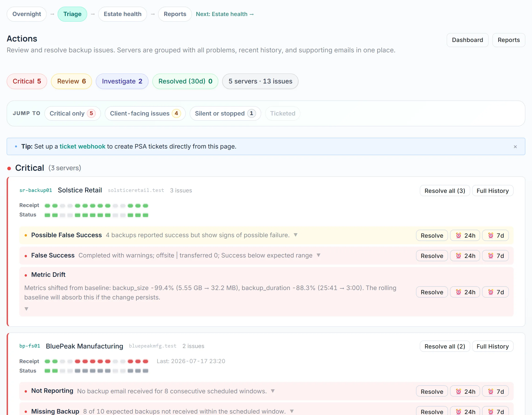Expand Not Reporting issue details

coord(273,391)
